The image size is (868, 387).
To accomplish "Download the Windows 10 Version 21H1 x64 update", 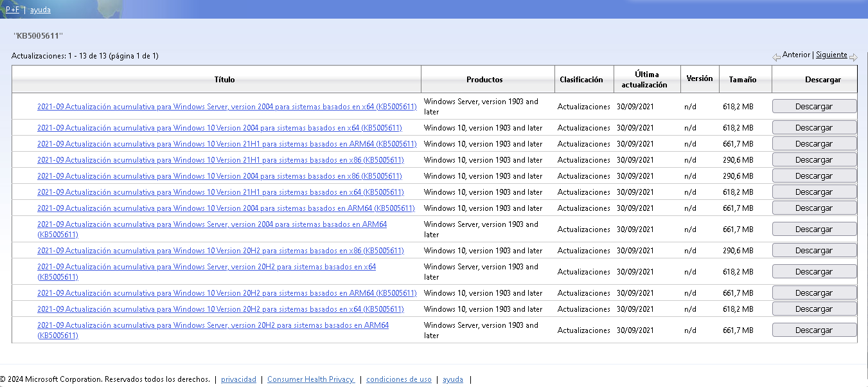I will [x=814, y=192].
